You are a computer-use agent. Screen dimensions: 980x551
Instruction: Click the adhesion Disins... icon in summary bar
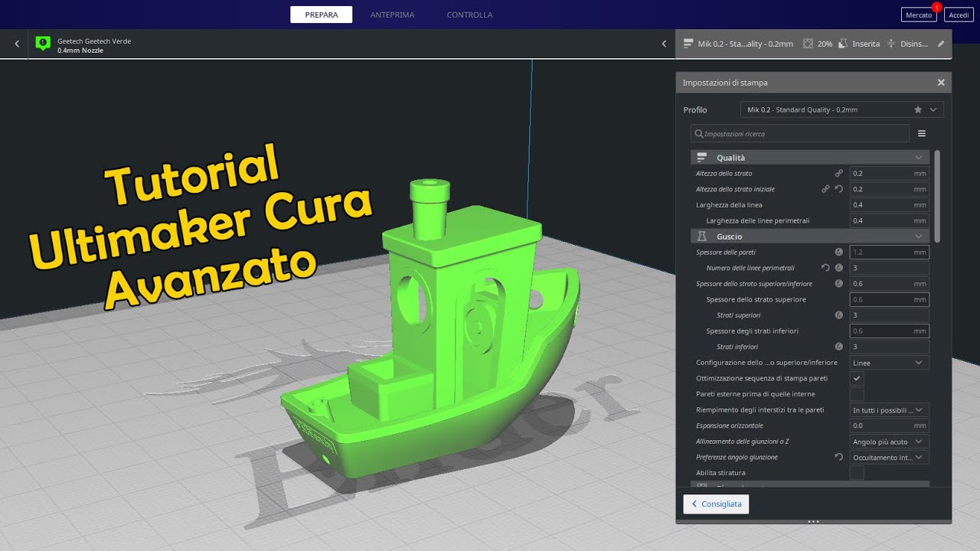891,44
